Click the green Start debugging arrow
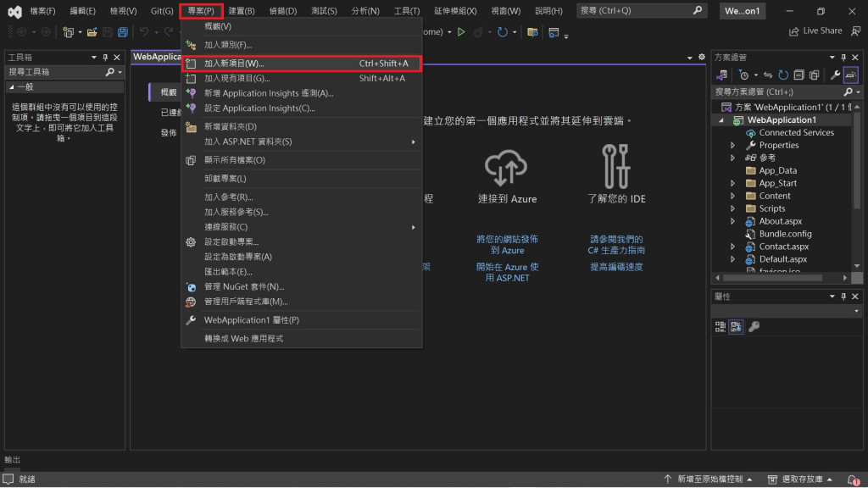This screenshot has width=868, height=488. pyautogui.click(x=461, y=32)
